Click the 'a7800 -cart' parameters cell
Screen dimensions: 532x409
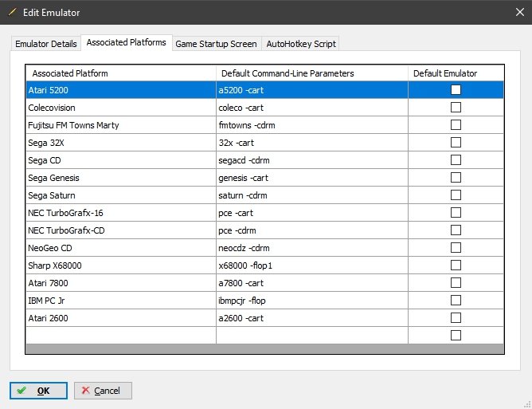[312, 283]
